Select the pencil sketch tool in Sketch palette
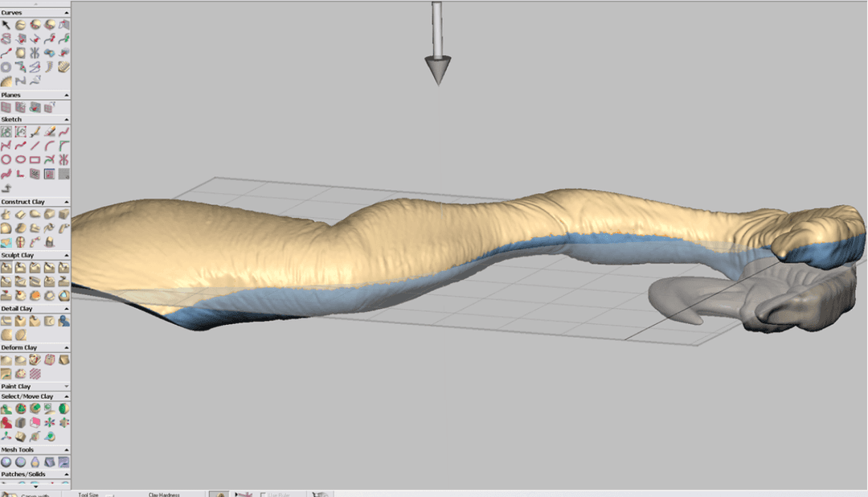This screenshot has height=497, width=868. 35,132
